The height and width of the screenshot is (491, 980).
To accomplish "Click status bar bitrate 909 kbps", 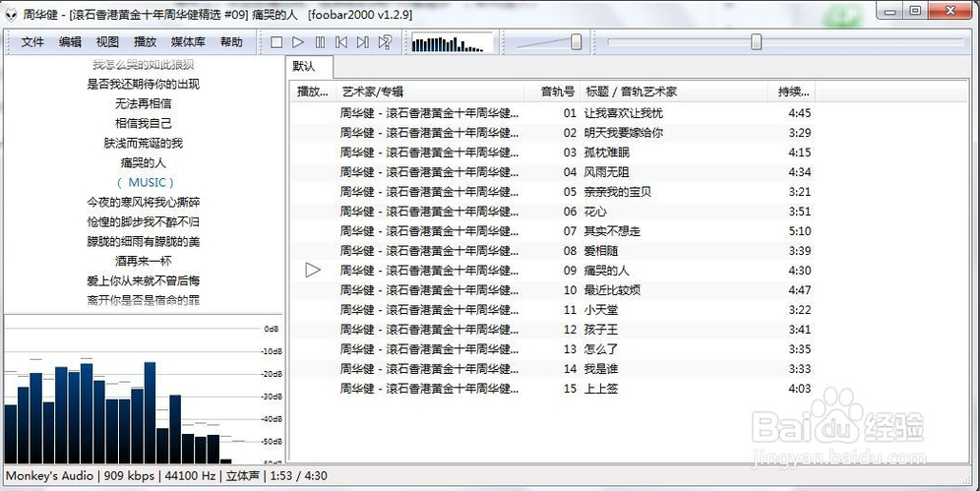I will pyautogui.click(x=129, y=476).
